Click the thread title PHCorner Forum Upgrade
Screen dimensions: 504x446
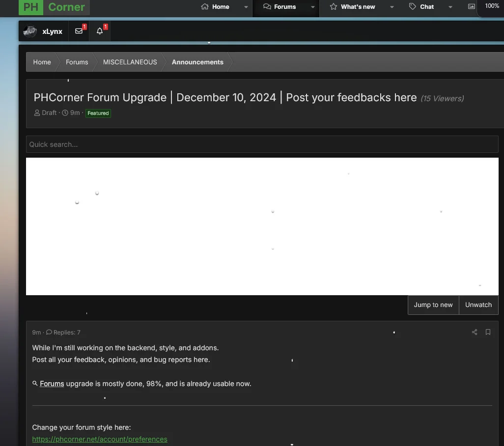pyautogui.click(x=225, y=97)
